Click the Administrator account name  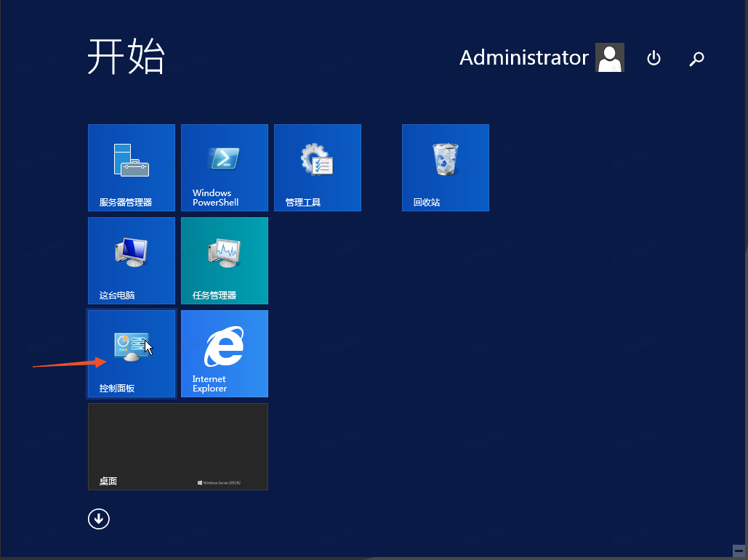click(x=523, y=57)
